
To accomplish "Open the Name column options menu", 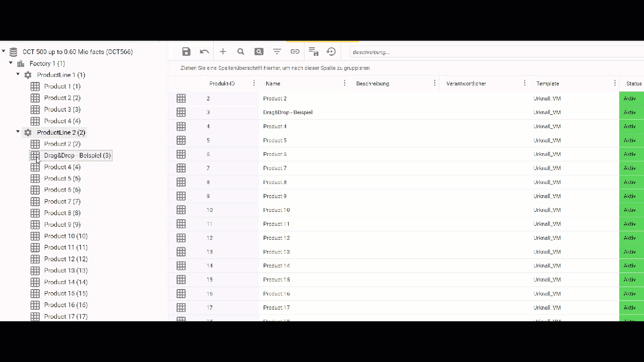I will pos(345,83).
